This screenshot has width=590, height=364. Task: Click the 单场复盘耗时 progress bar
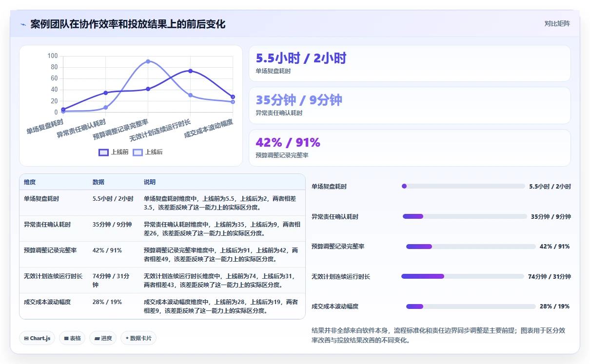tap(463, 186)
